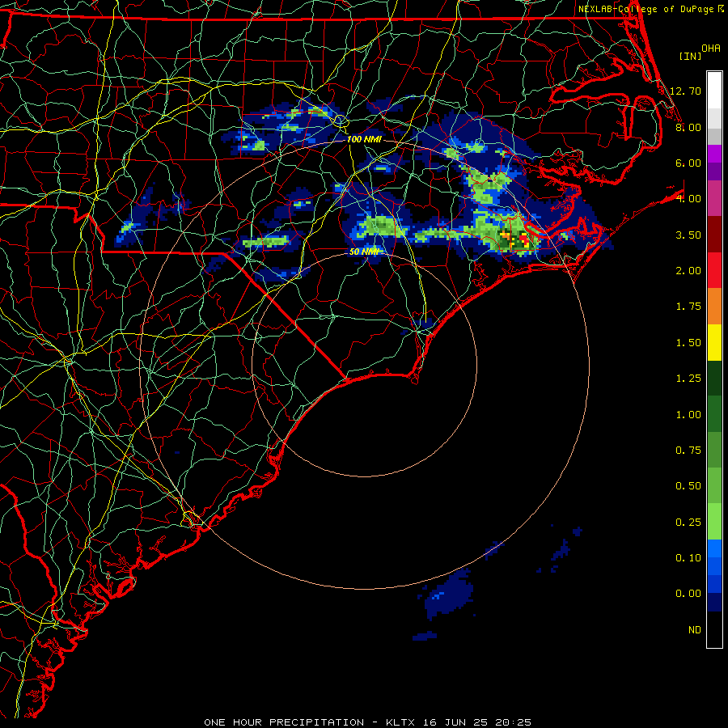Viewport: 728px width, 728px height.
Task: Click the '1.25' scale label
Action: click(688, 378)
